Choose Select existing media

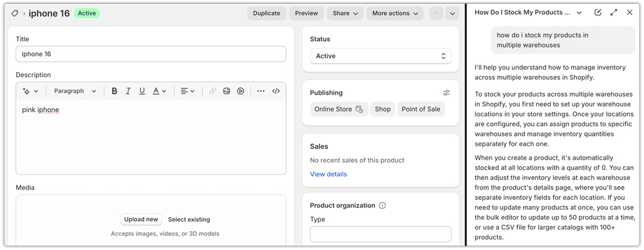[x=189, y=219]
